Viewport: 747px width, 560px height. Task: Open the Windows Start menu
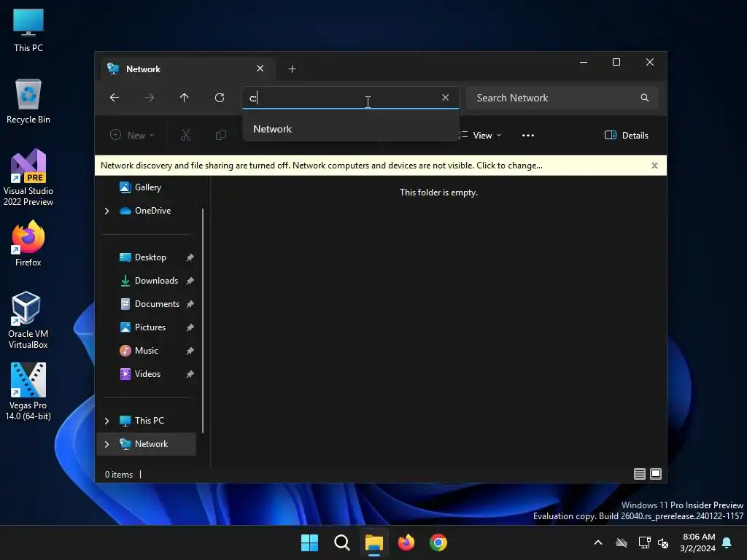pyautogui.click(x=309, y=542)
